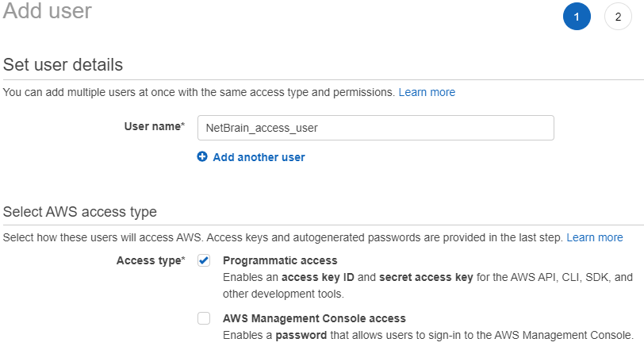Click the "Programmatic access" option label
Viewport: 644px width, 354px height.
(280, 260)
